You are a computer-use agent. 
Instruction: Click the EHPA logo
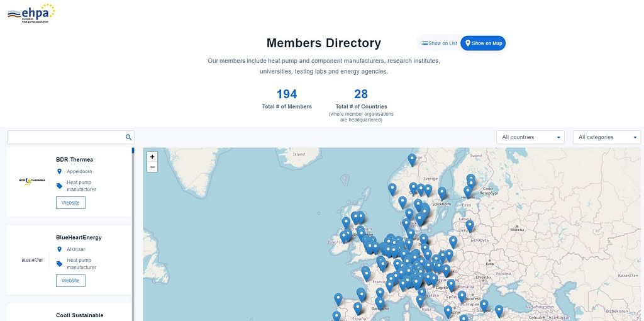point(31,13)
